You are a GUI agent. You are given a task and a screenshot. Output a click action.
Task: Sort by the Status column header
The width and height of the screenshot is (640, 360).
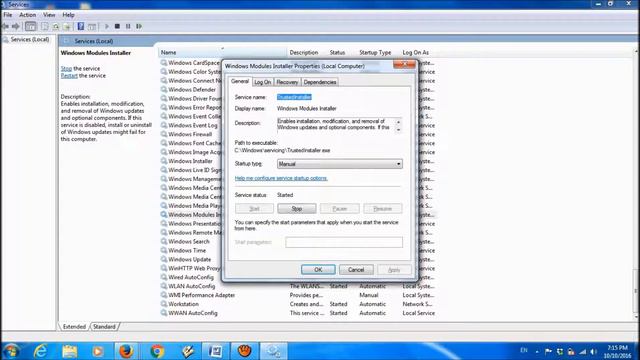[337, 53]
